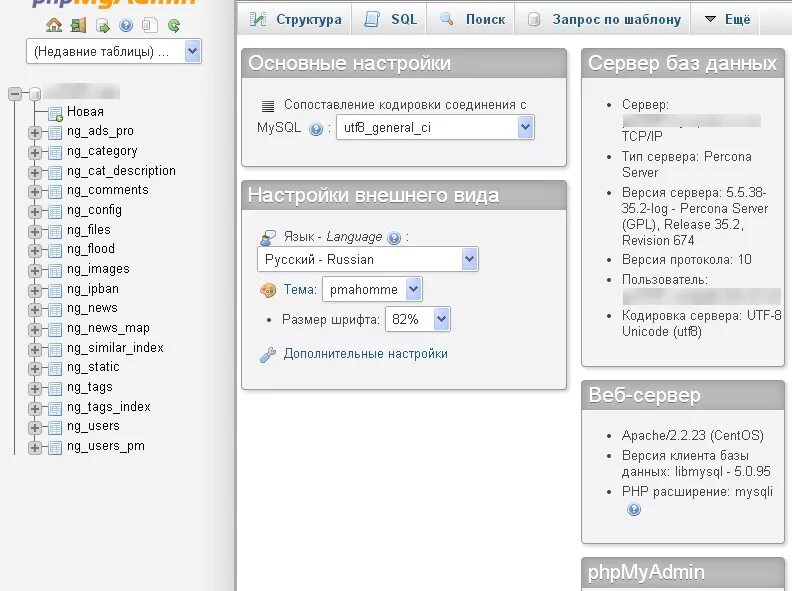Expand the ng_tags_index table node
Viewport: 792px width, 591px height.
coord(35,408)
